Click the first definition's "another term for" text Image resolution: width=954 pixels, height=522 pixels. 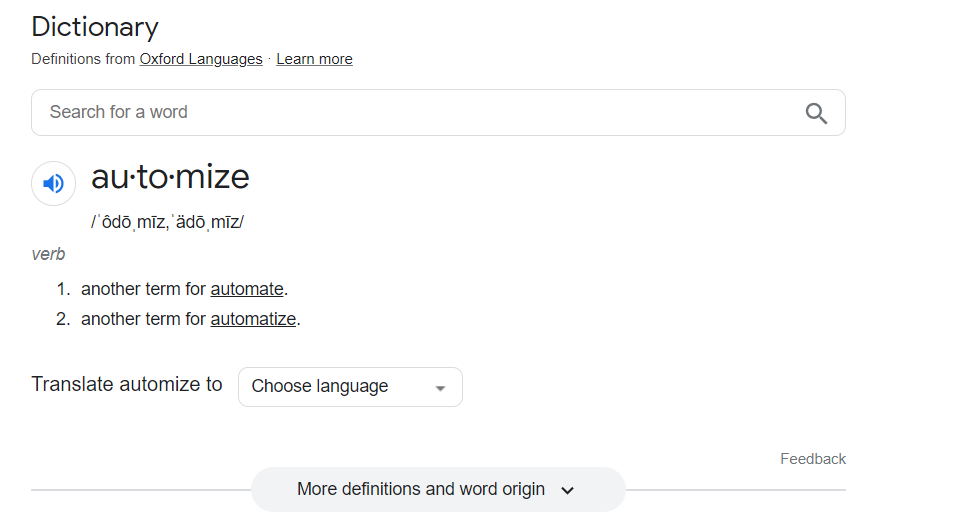(x=143, y=289)
